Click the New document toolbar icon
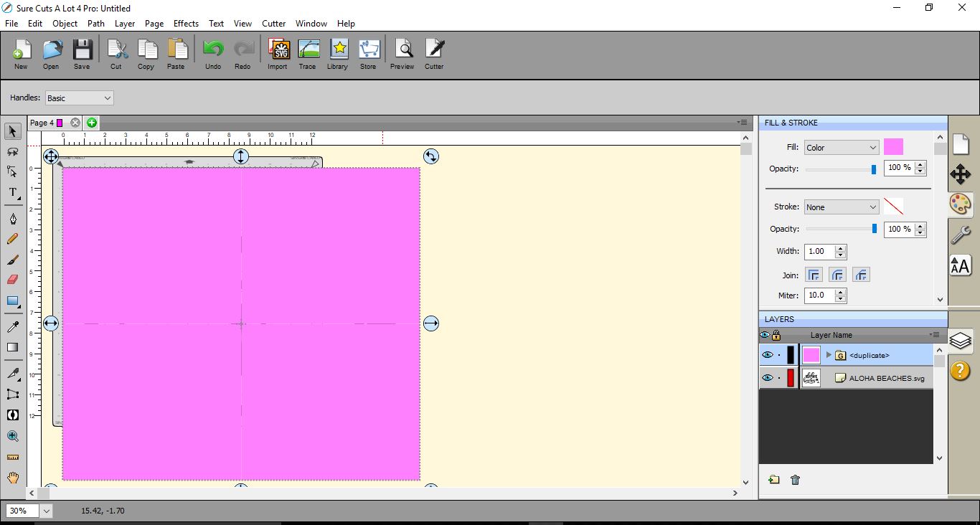This screenshot has height=525, width=980. click(21, 55)
